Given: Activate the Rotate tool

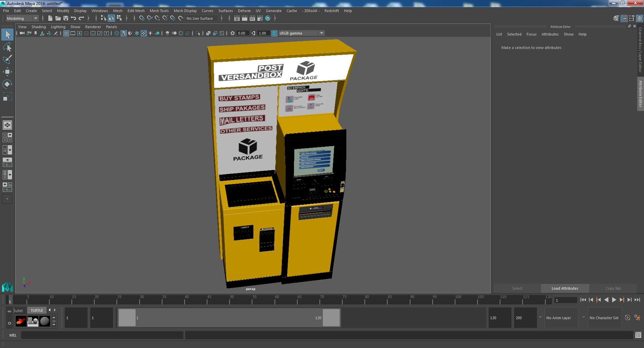Looking at the screenshot, I should (x=7, y=84).
